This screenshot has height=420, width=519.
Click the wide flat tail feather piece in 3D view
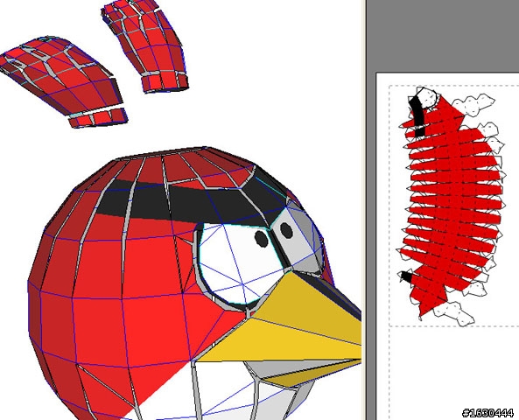pyautogui.click(x=64, y=81)
